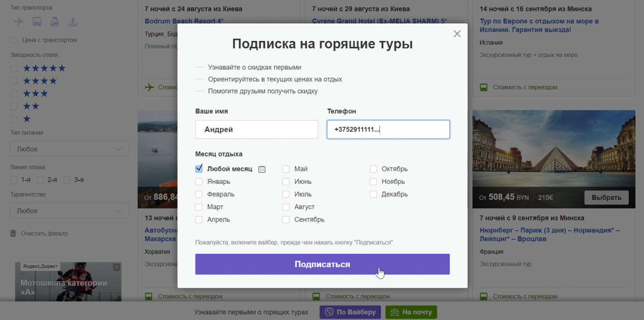This screenshot has height=320, width=644.
Task: Click the По Вайберу button
Action: point(351,312)
